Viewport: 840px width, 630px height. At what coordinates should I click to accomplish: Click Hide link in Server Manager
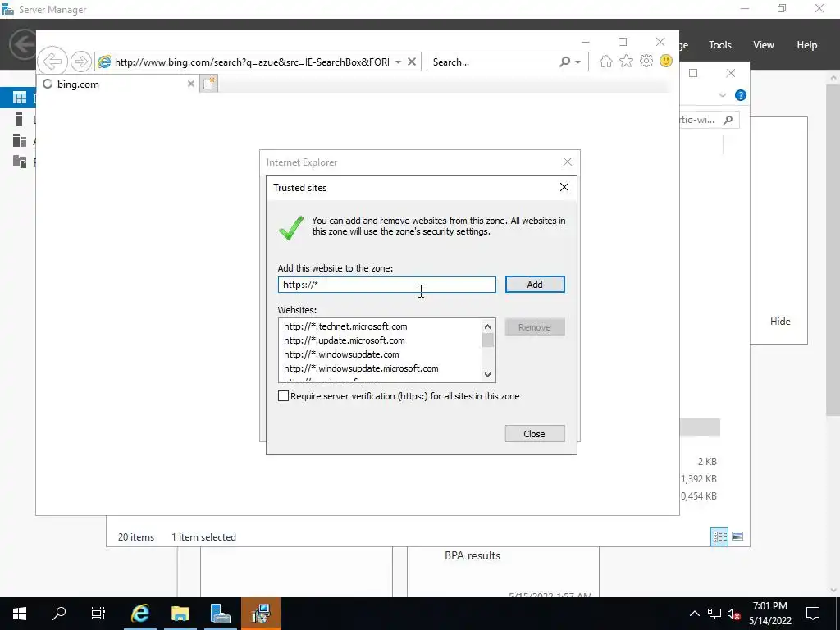[x=780, y=322]
